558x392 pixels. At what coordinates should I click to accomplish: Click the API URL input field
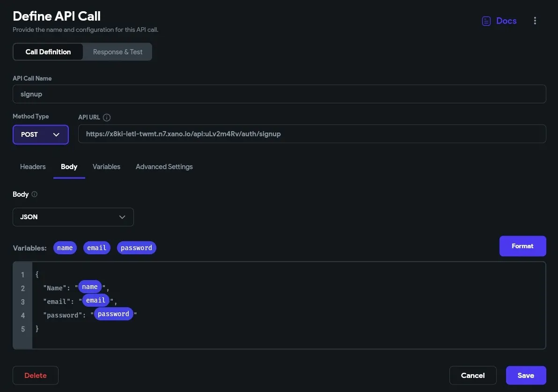312,134
